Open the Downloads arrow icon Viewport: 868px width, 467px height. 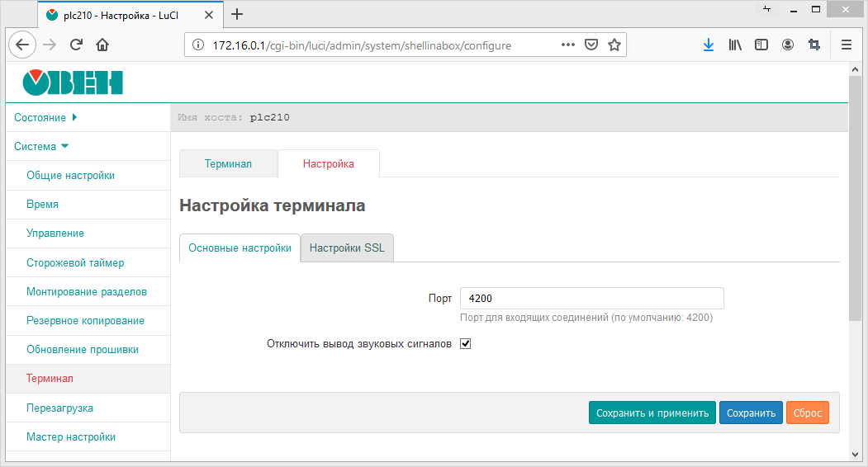pyautogui.click(x=708, y=45)
